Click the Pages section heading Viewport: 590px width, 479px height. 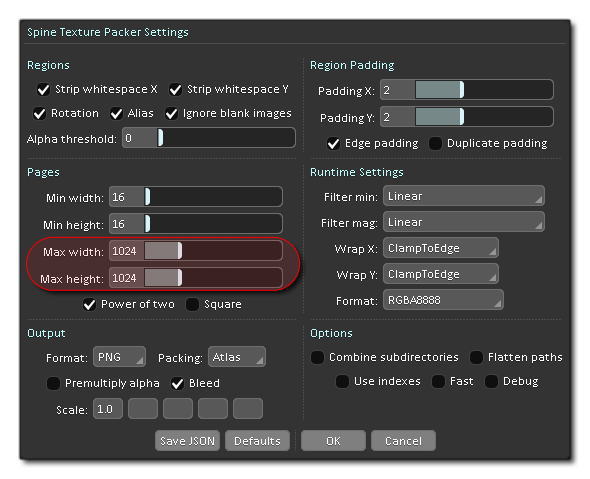(x=43, y=172)
